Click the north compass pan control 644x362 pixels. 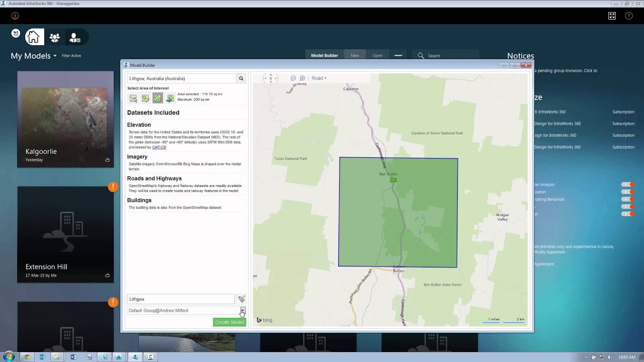(x=271, y=78)
